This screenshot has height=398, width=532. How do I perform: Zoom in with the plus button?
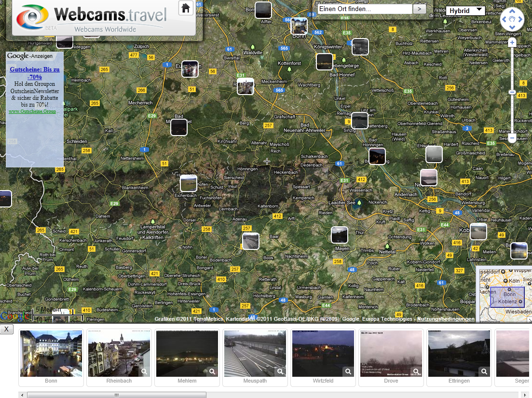512,43
